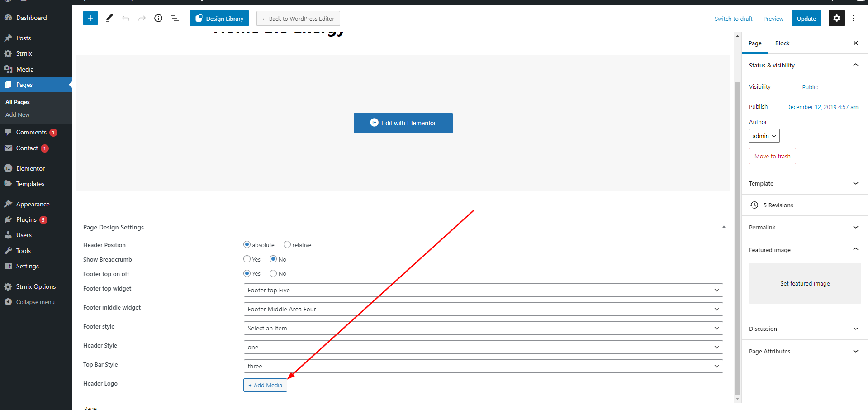868x410 pixels.
Task: Close the settings sidebar panel
Action: tap(856, 43)
